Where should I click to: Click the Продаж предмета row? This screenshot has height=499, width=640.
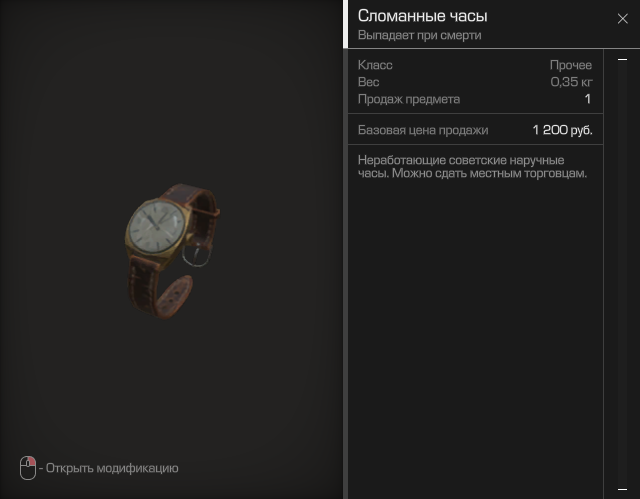coord(475,99)
